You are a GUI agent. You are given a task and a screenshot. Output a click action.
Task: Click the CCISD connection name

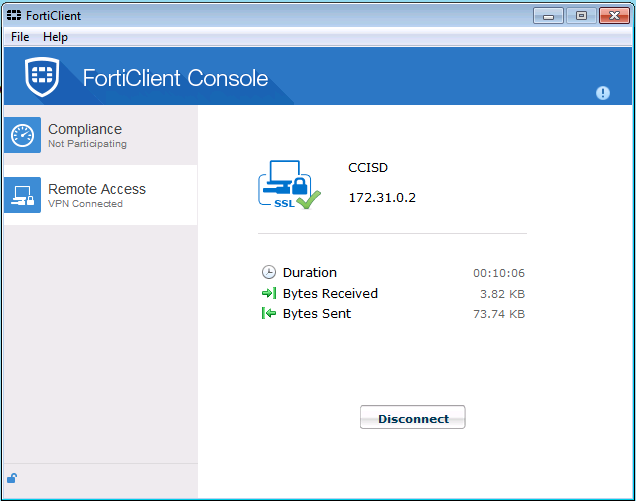[x=368, y=168]
